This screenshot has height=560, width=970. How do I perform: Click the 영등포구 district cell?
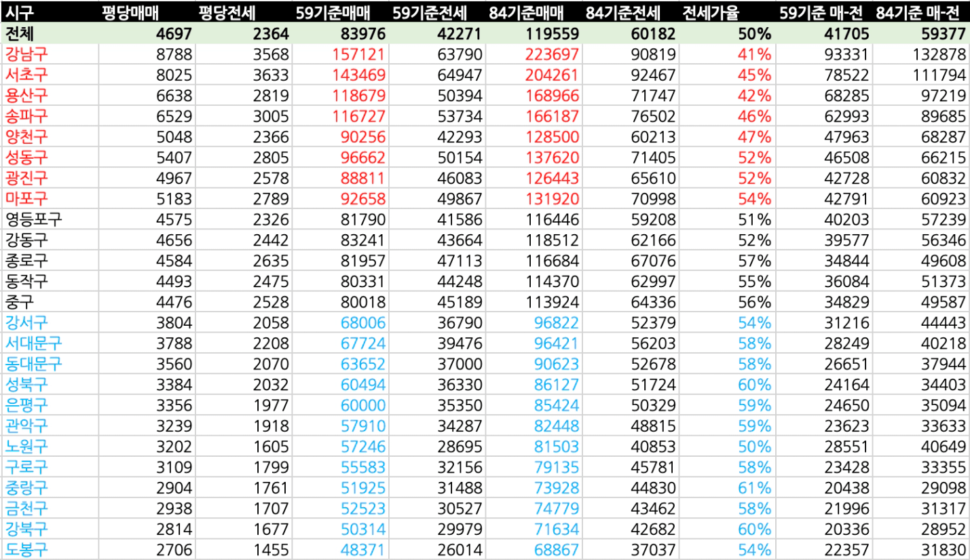(x=33, y=219)
